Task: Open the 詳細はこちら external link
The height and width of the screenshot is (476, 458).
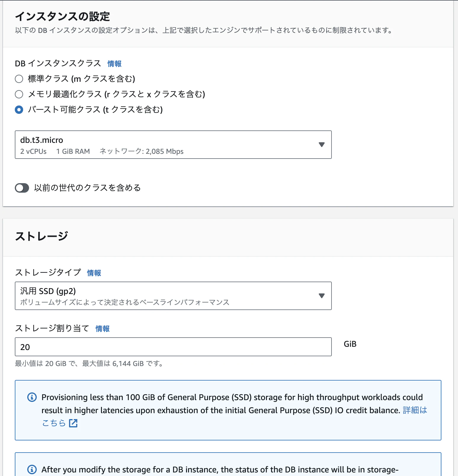Action: pyautogui.click(x=415, y=410)
